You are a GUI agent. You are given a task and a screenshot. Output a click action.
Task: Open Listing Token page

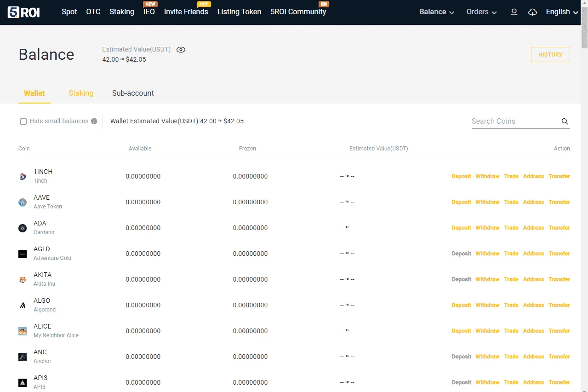(x=239, y=12)
